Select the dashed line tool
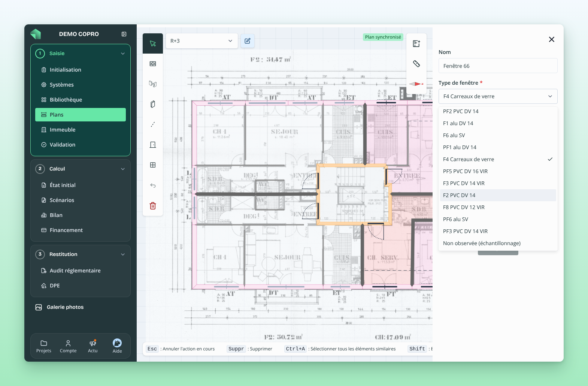Screen dimensions: 588x386 (x=153, y=124)
